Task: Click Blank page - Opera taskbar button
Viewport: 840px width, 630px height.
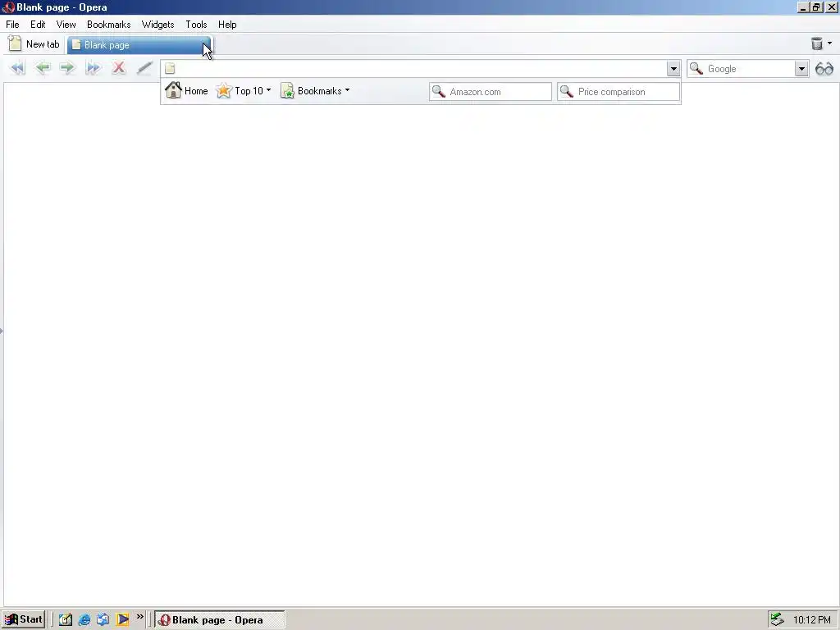Action: coord(220,620)
